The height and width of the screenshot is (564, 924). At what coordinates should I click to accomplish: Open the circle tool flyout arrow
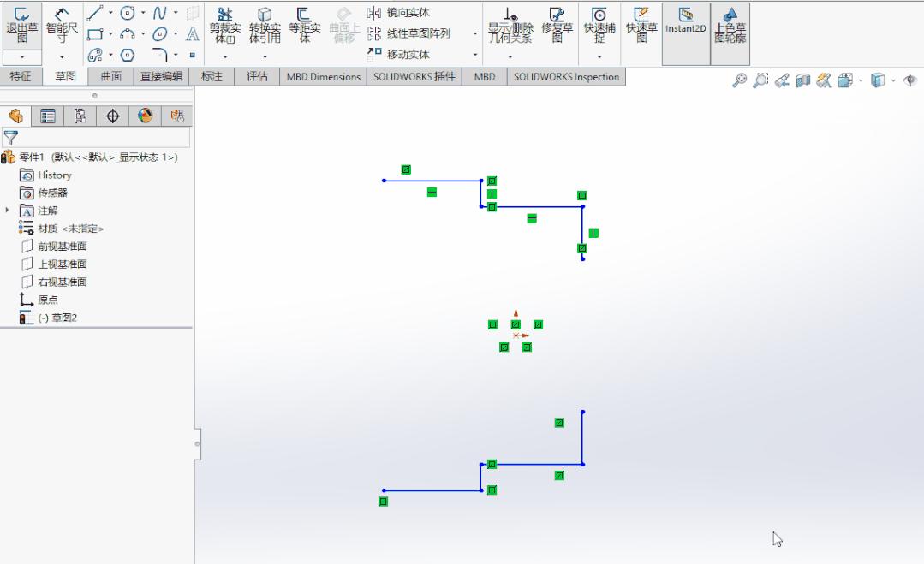pos(142,12)
